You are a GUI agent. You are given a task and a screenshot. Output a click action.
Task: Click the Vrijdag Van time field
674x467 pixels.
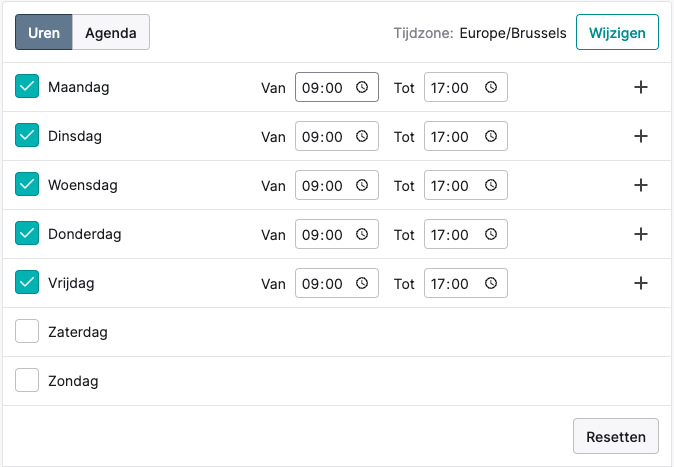tap(337, 283)
